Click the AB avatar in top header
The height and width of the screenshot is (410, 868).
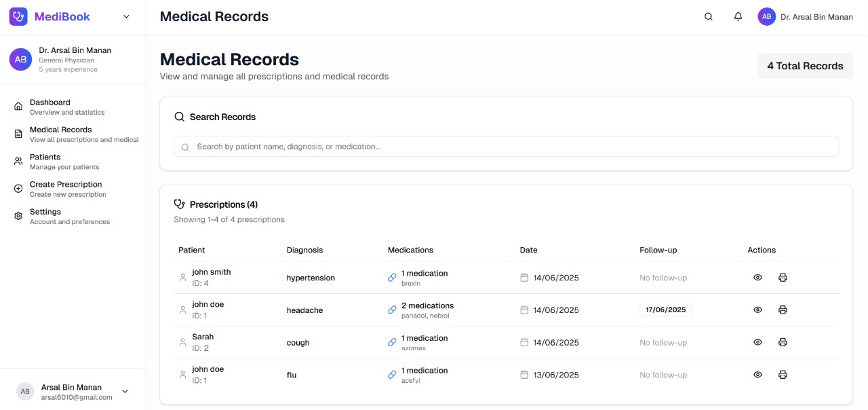(x=766, y=17)
